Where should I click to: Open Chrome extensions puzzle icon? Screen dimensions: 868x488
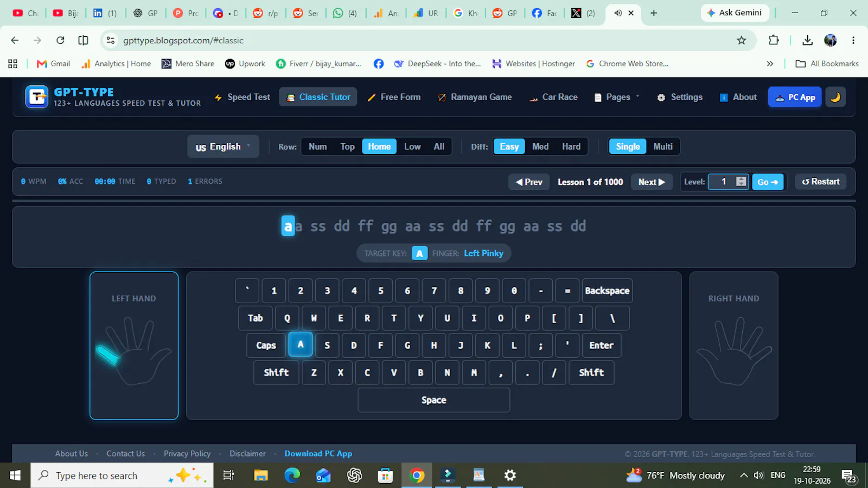(x=774, y=40)
